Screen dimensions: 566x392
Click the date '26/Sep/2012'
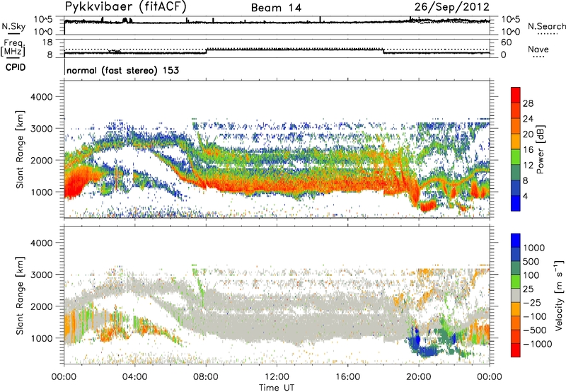[x=451, y=7]
